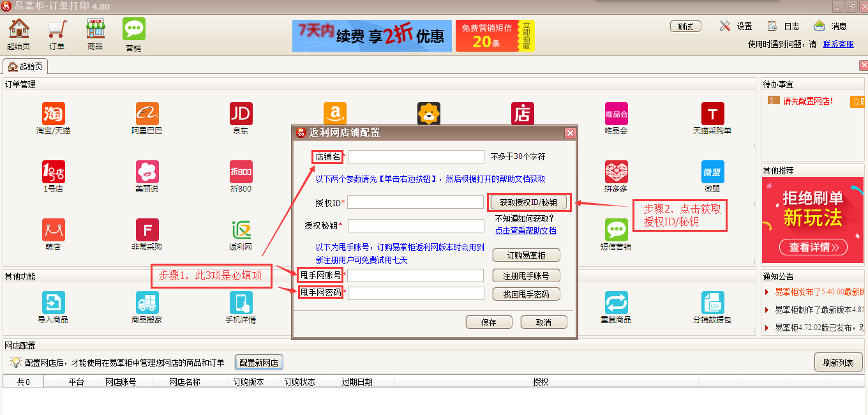Click the 授权 column header

click(541, 382)
